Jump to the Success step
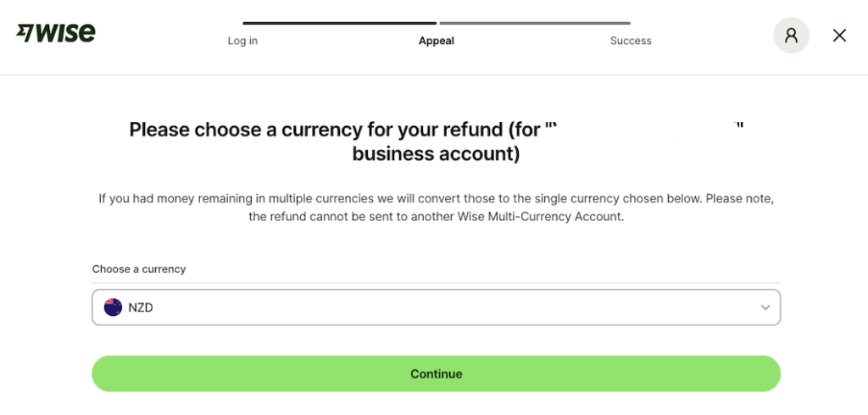The height and width of the screenshot is (415, 868). click(631, 41)
